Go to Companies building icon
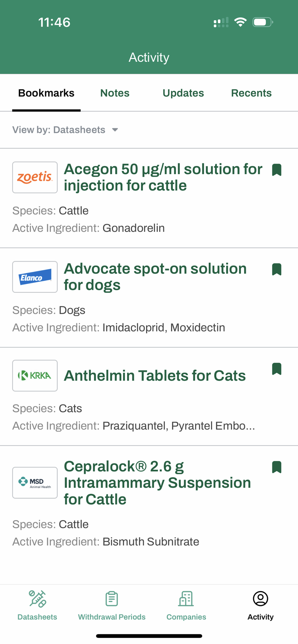298x644 pixels. click(186, 599)
